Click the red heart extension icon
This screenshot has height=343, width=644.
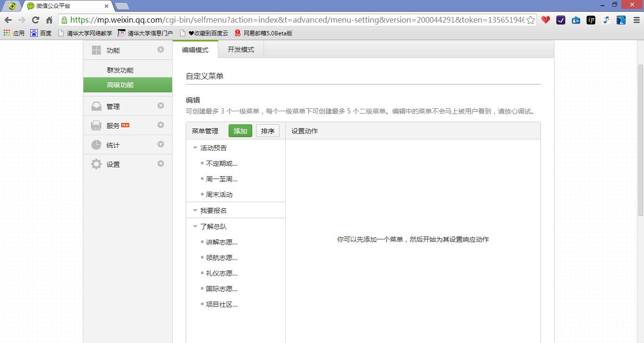[545, 21]
